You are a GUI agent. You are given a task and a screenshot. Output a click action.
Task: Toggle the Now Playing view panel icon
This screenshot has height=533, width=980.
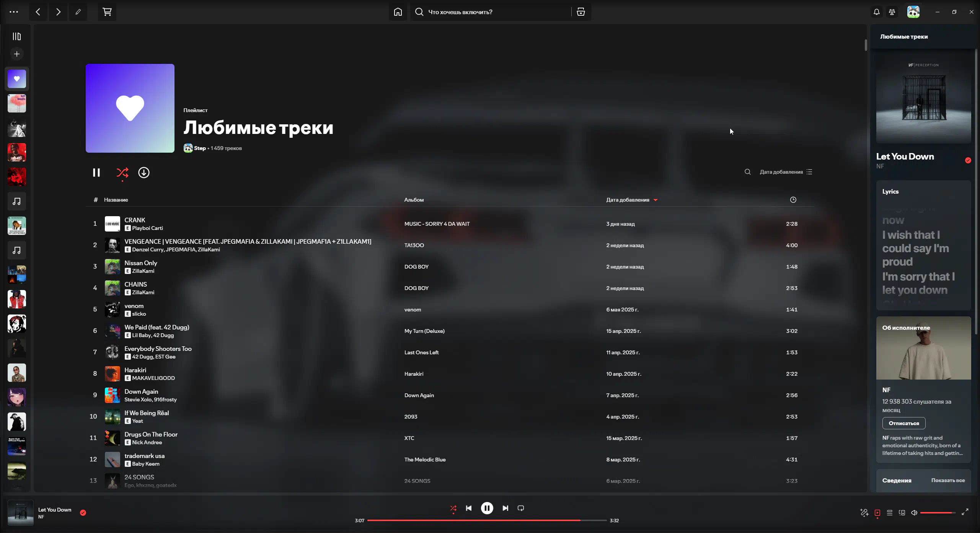pos(877,513)
